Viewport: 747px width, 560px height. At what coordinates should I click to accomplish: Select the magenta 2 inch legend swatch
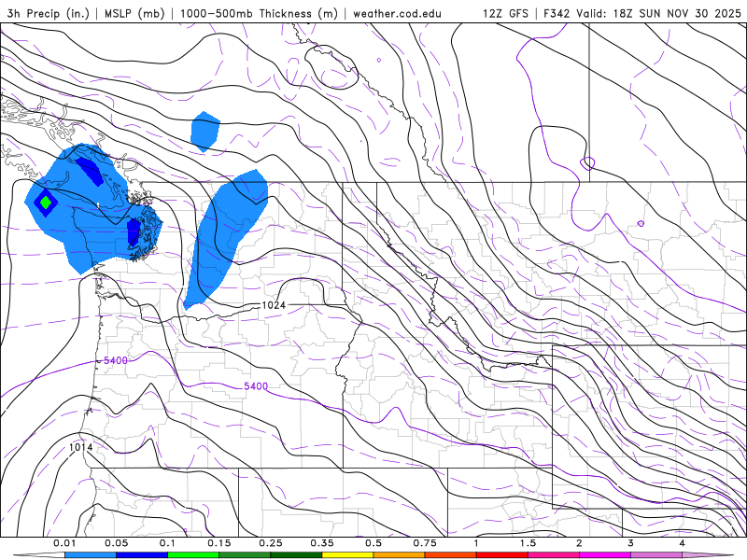[605, 555]
